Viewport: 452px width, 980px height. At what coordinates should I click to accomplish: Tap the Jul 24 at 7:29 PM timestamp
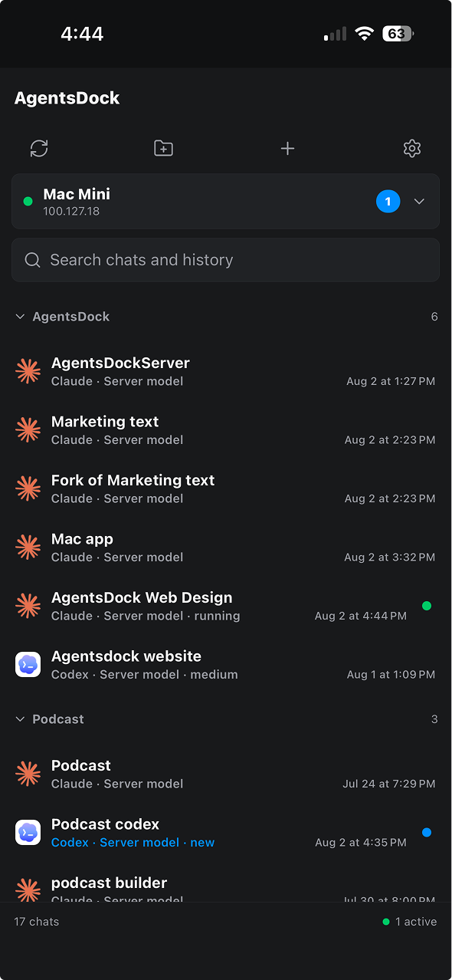pyautogui.click(x=389, y=784)
